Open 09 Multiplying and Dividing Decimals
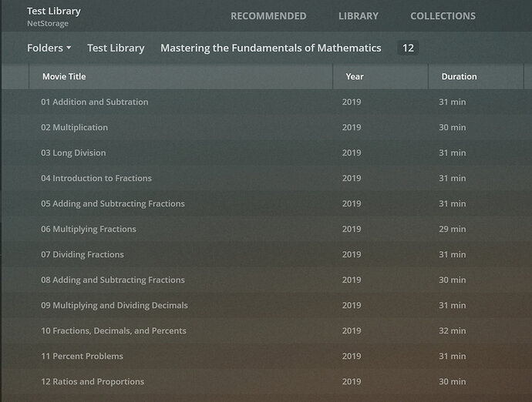This screenshot has width=532, height=402. (114, 306)
